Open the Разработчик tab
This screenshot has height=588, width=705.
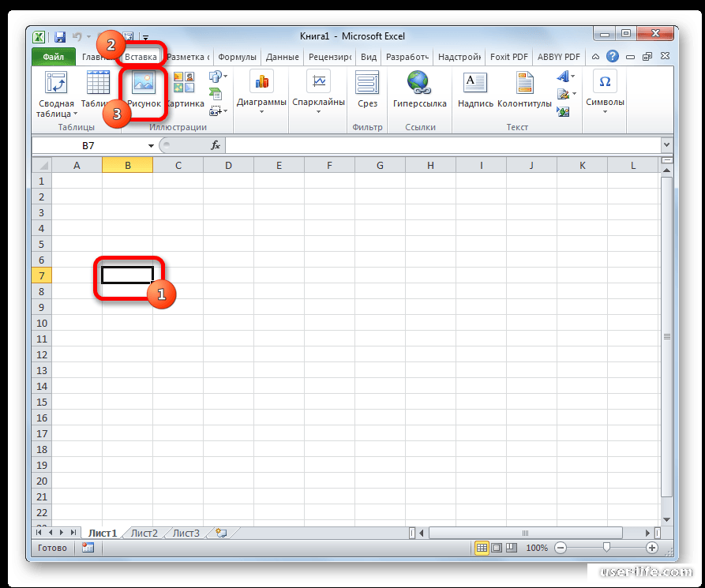tap(407, 57)
